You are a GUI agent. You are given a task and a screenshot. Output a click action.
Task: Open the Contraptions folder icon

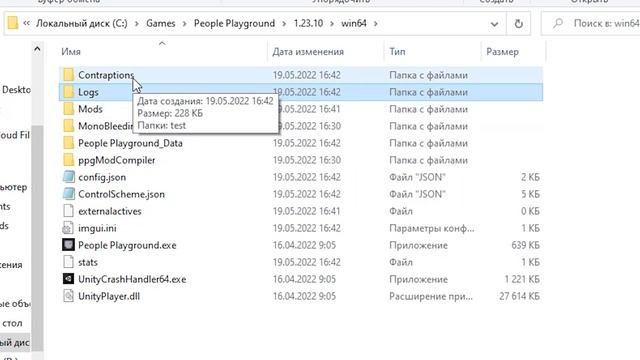[x=69, y=75]
